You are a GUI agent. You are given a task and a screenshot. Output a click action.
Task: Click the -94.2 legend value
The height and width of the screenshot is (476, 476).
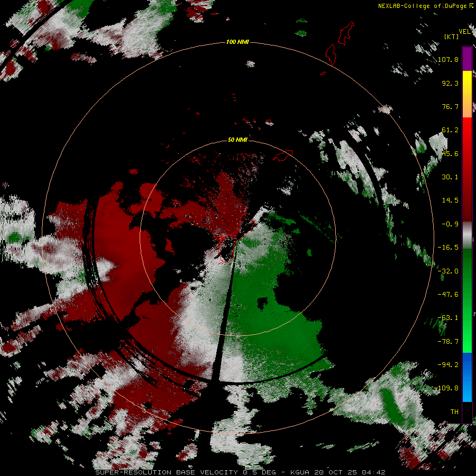point(448,365)
